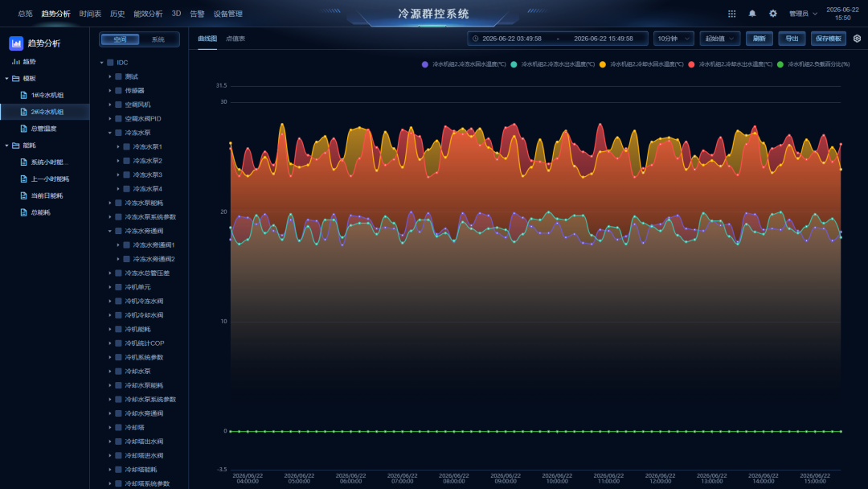Open system settings gear in top header
This screenshot has height=489, width=868.
pos(773,14)
